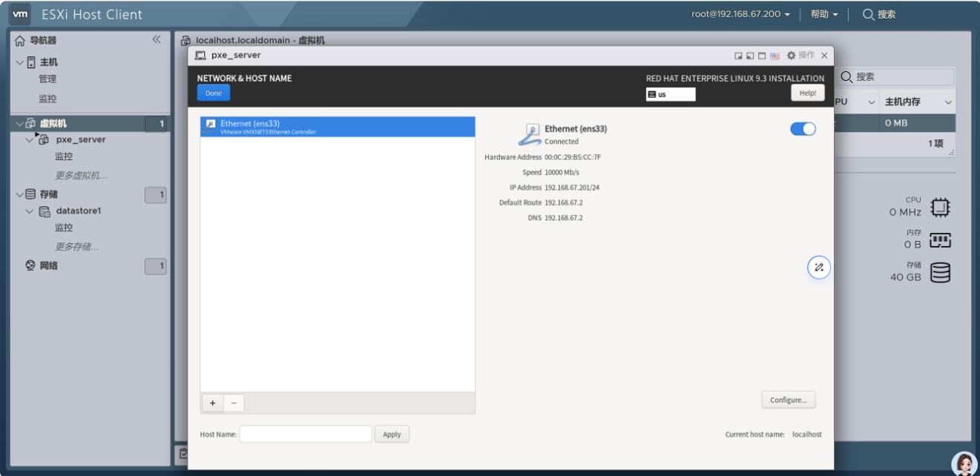Click the 搜索 field in VM list panel
980x476 pixels.
pos(895,76)
